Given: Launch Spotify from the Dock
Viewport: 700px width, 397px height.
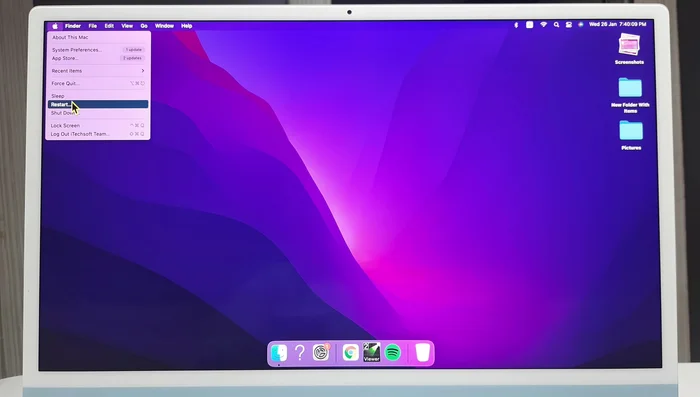Looking at the screenshot, I should pos(393,353).
